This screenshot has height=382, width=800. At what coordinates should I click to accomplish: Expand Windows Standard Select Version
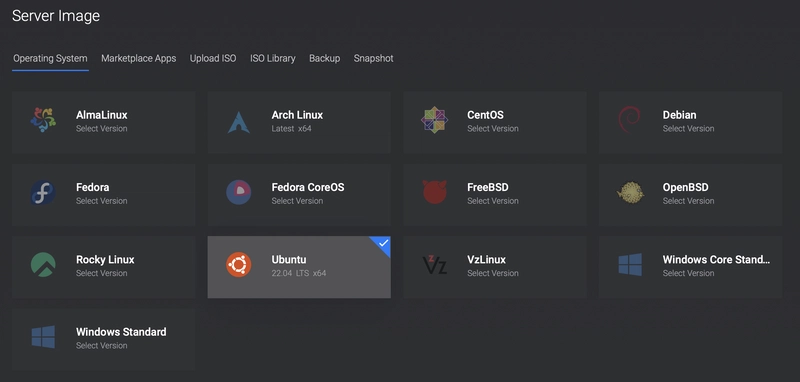point(102,346)
